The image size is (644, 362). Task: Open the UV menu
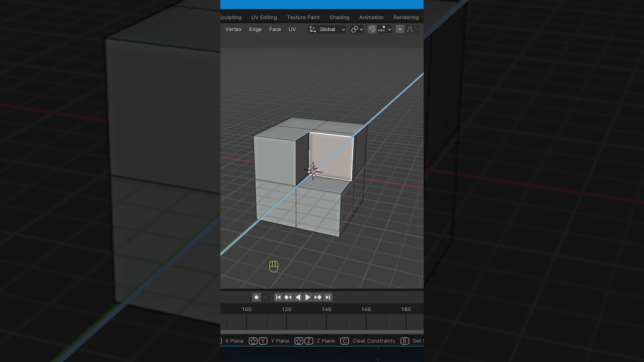tap(292, 29)
